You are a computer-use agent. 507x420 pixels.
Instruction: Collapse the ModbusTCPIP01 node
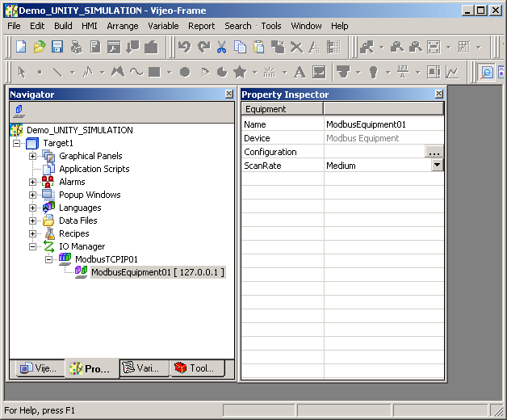(48, 259)
